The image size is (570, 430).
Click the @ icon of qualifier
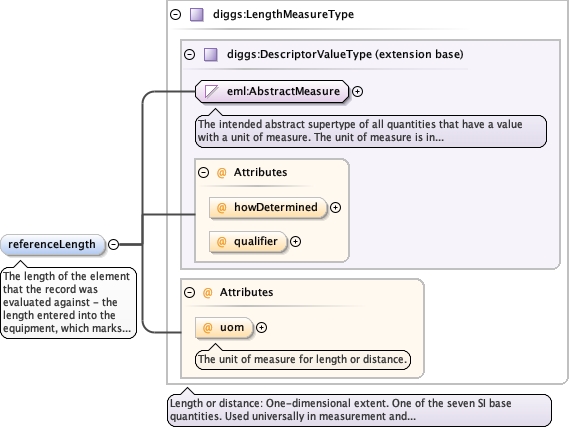[221, 242]
